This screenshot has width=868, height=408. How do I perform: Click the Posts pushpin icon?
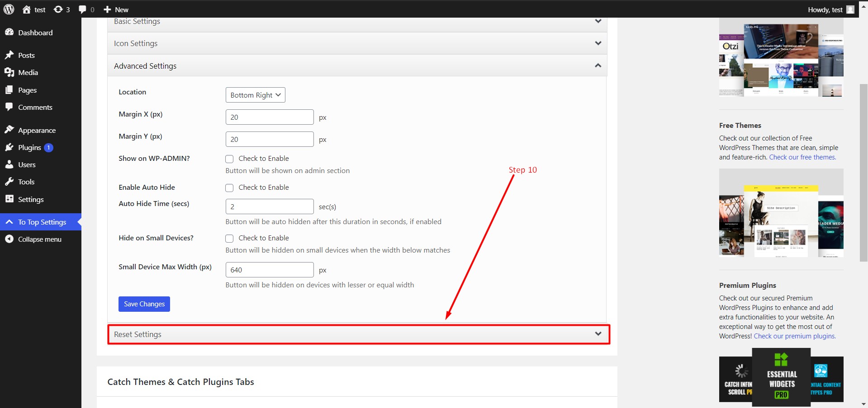pos(9,55)
